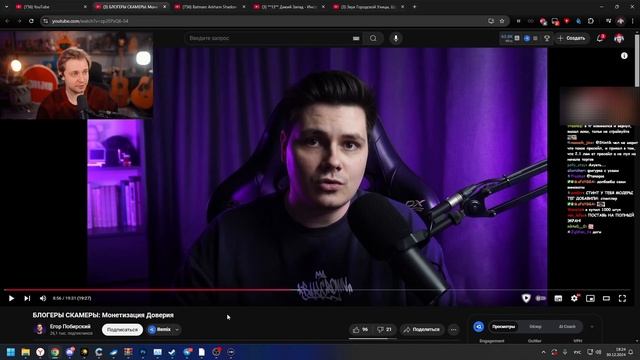Open Windows Start menu
The height and width of the screenshot is (360, 640).
point(11,352)
